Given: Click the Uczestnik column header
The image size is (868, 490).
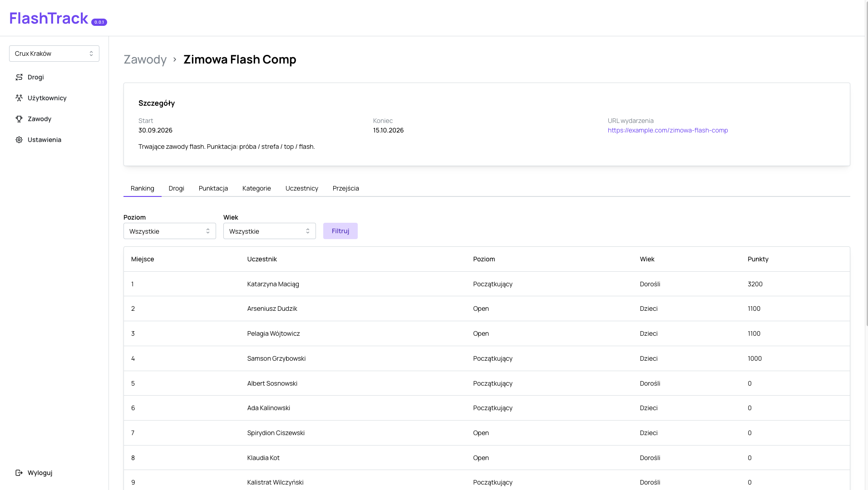Looking at the screenshot, I should point(262,259).
